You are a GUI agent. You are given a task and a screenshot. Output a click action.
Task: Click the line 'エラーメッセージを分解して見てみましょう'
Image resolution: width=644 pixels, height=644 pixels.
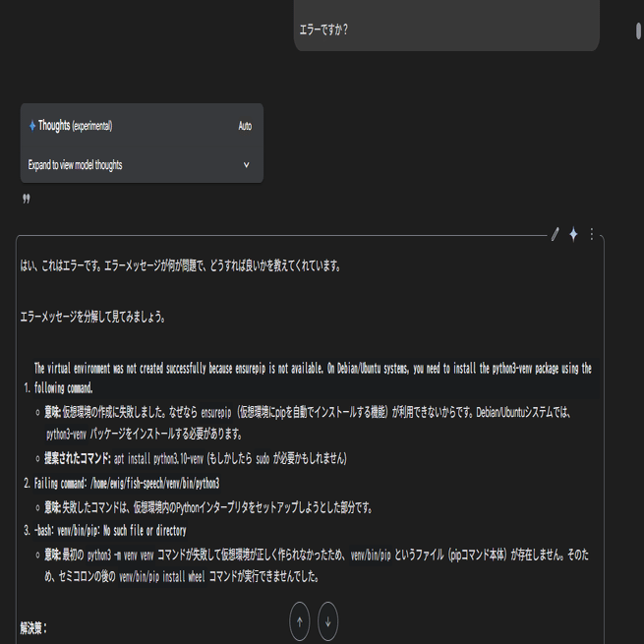[x=92, y=317]
